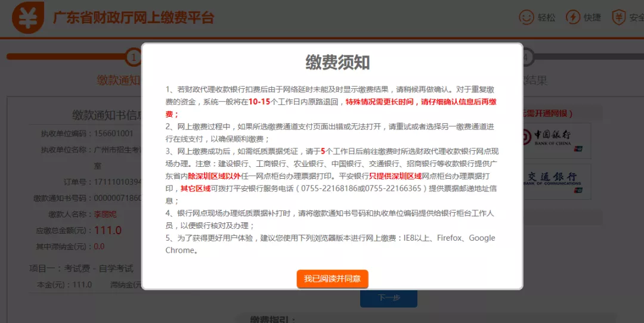The image size is (644, 323).
Task: Click the unit code value 156601001
Action: (x=113, y=133)
